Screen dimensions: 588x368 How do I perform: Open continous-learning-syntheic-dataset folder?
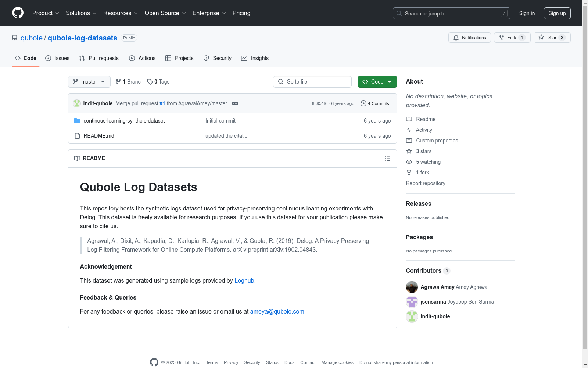point(124,121)
